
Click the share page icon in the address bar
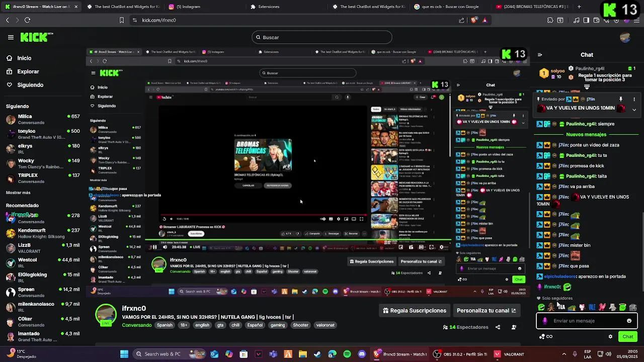(461, 20)
